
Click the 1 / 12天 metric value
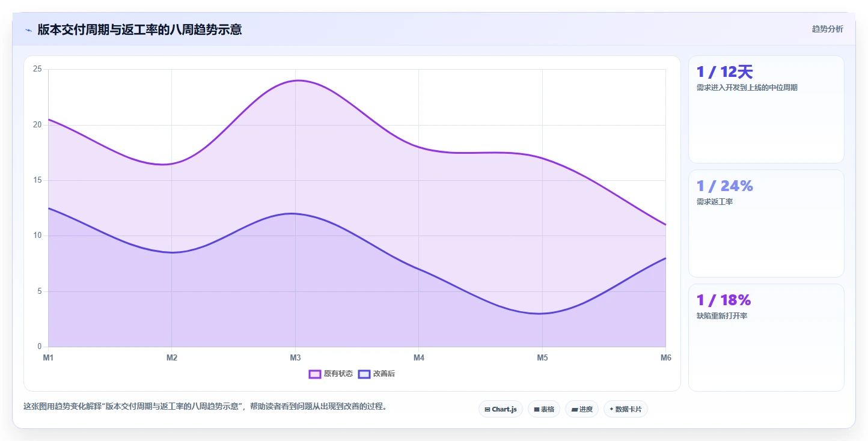point(724,72)
